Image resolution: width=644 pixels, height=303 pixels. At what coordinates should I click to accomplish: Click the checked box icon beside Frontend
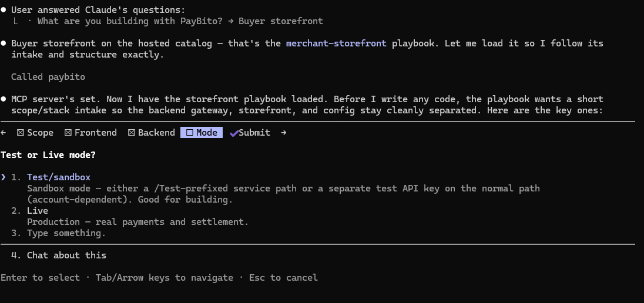click(68, 133)
